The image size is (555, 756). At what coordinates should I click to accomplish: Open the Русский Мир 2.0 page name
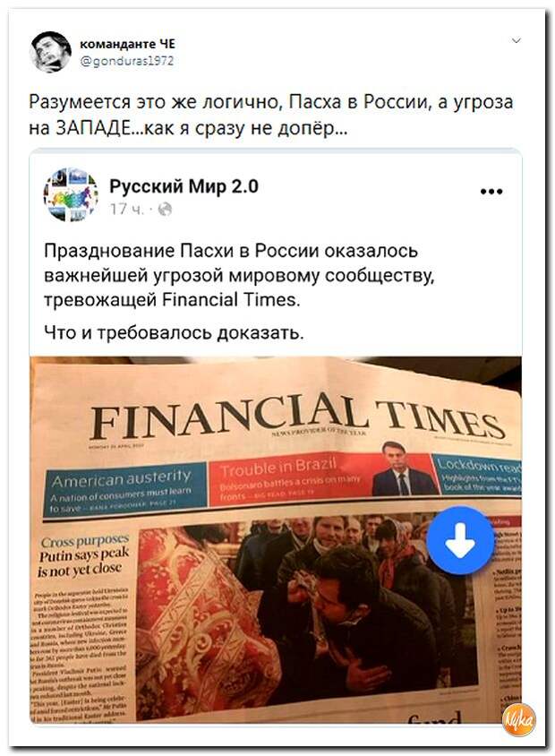[184, 186]
